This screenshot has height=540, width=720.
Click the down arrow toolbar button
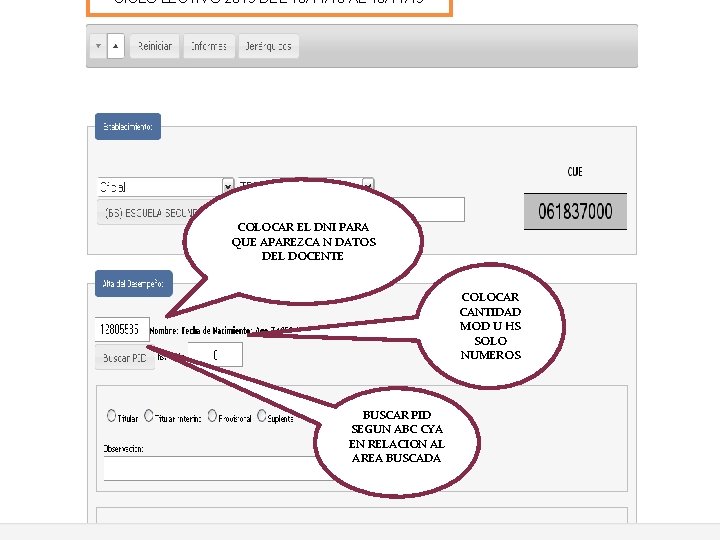coord(98,46)
